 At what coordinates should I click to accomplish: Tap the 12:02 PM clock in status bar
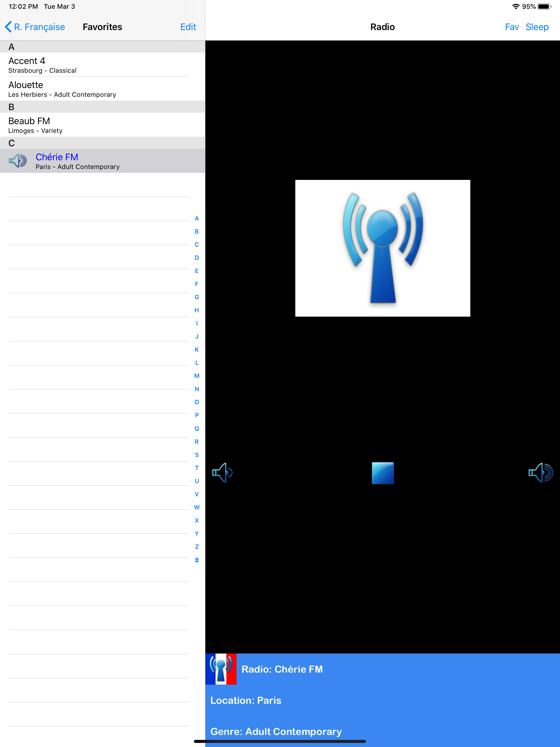point(23,6)
